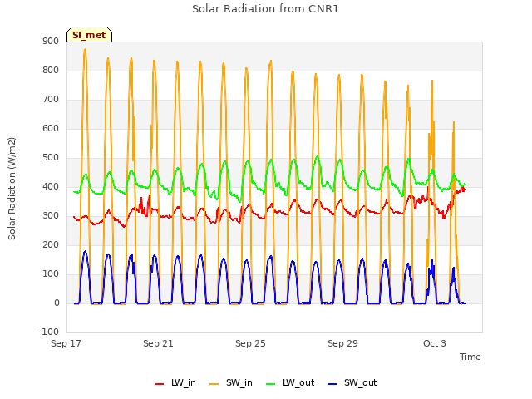Click the 600 y-axis tick label
The image size is (532, 399).
[51, 129]
